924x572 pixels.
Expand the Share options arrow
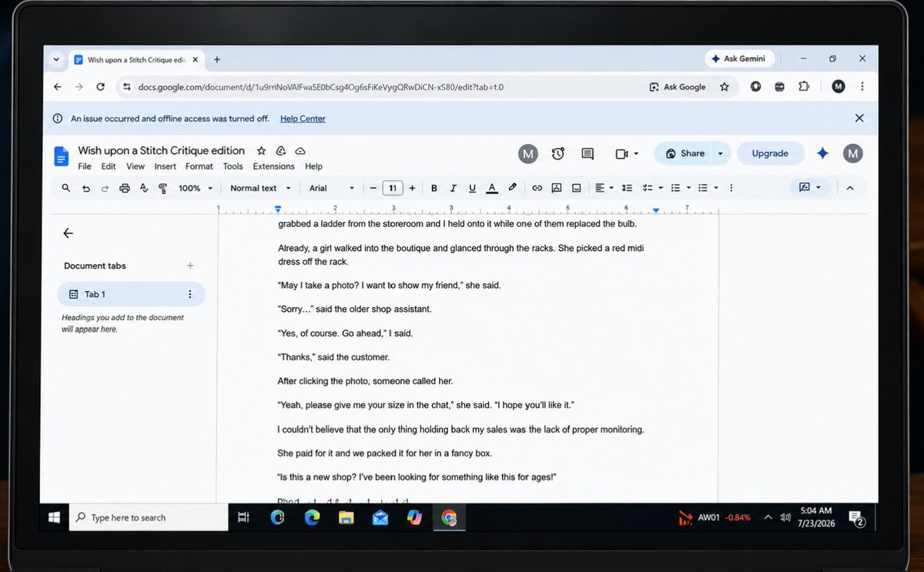pyautogui.click(x=720, y=154)
